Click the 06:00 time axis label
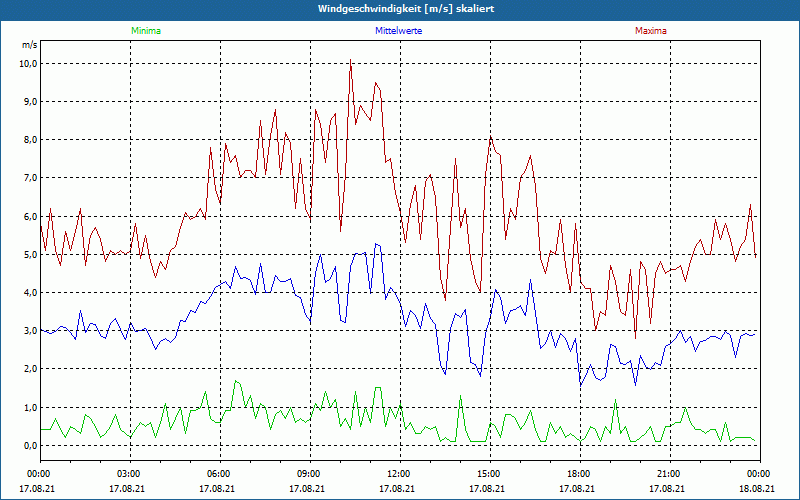Viewport: 800px width, 500px height. click(x=219, y=474)
